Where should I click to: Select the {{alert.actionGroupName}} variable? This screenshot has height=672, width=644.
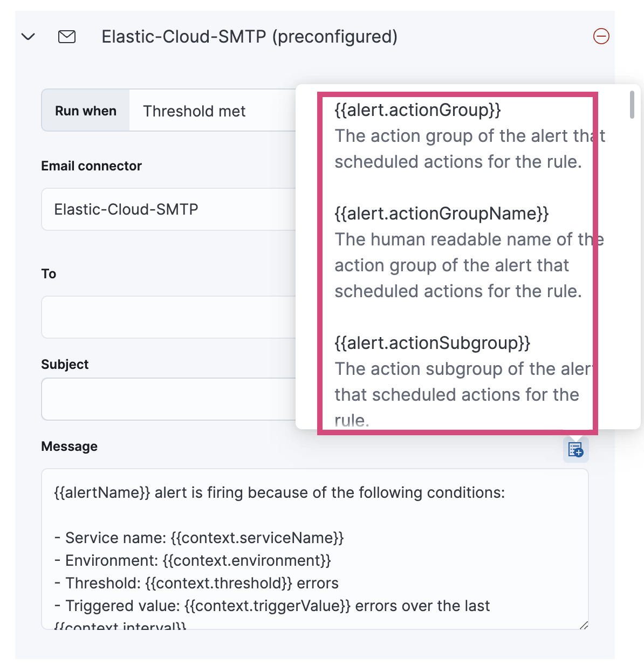pyautogui.click(x=441, y=214)
